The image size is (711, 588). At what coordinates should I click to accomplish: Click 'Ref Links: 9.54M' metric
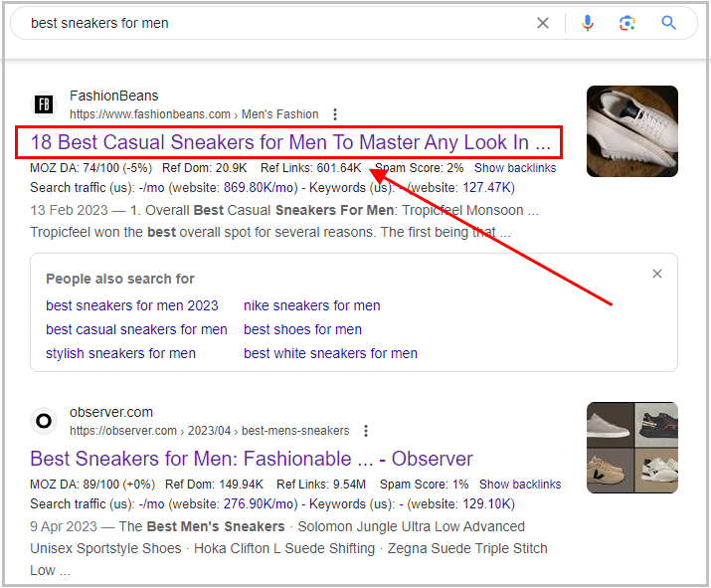(321, 485)
